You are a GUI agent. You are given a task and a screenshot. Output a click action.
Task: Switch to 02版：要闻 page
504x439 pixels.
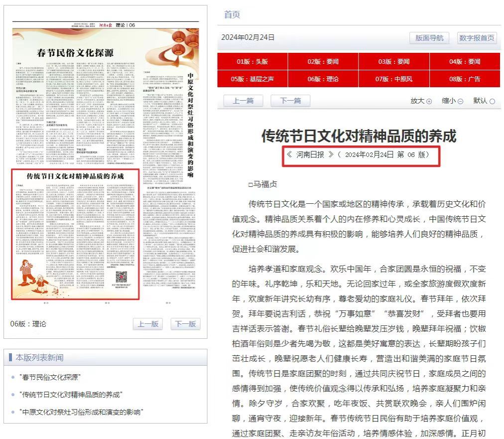coord(323,61)
